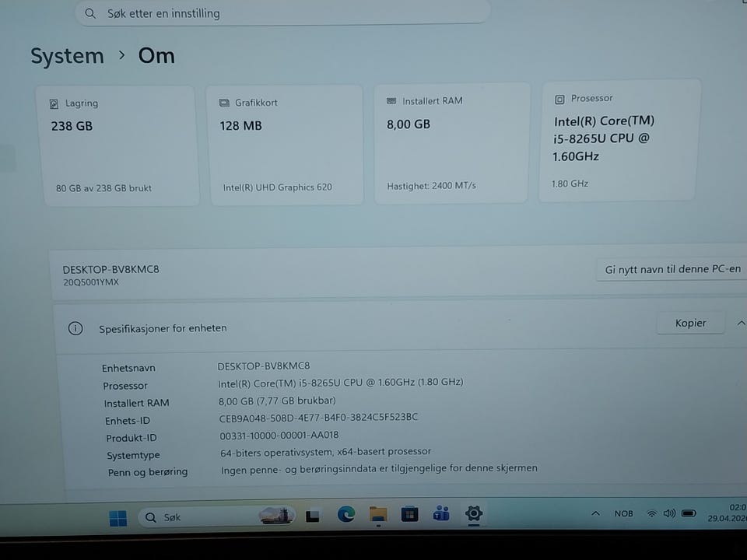The image size is (747, 560).
Task: Open the Prosessor card
Action: point(619,141)
